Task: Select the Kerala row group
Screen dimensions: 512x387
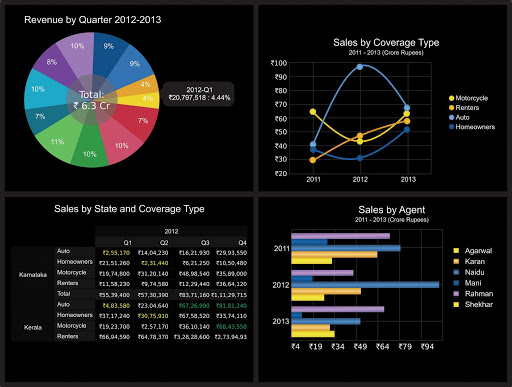Action: [x=33, y=327]
